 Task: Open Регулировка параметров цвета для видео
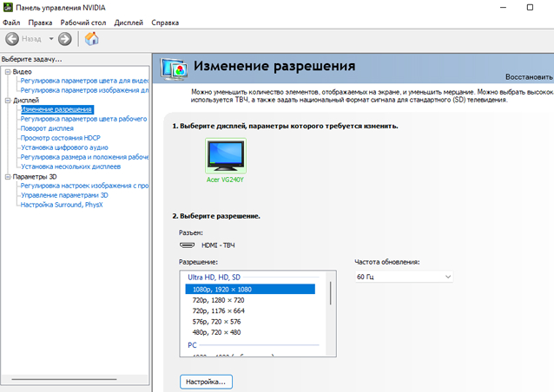click(x=84, y=81)
